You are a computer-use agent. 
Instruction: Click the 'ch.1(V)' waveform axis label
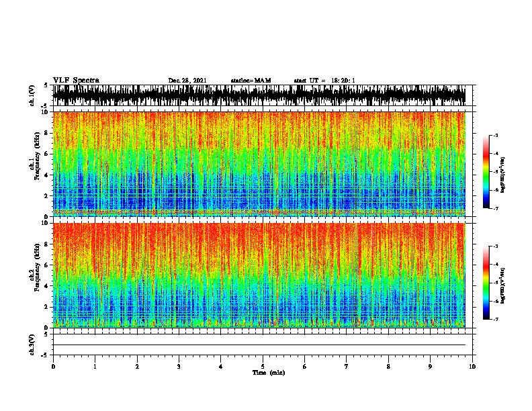32,95
